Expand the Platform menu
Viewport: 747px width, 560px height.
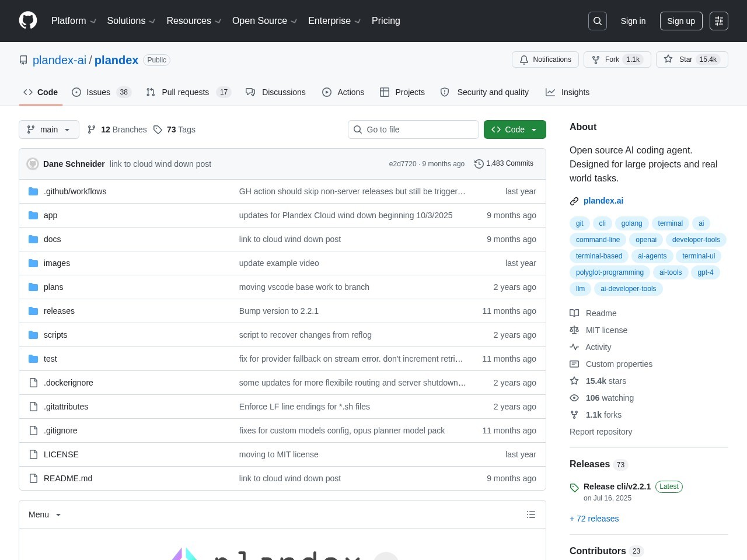pos(74,21)
